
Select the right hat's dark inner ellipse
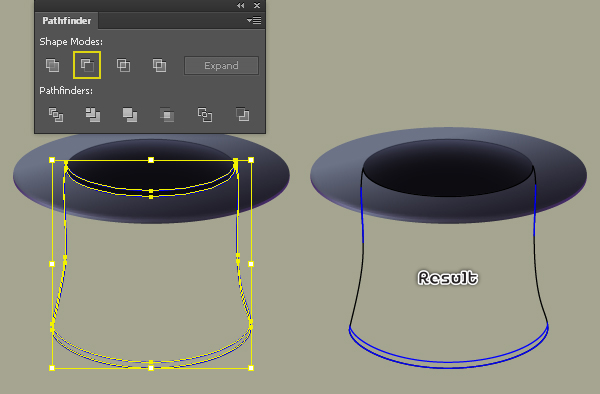[448, 168]
